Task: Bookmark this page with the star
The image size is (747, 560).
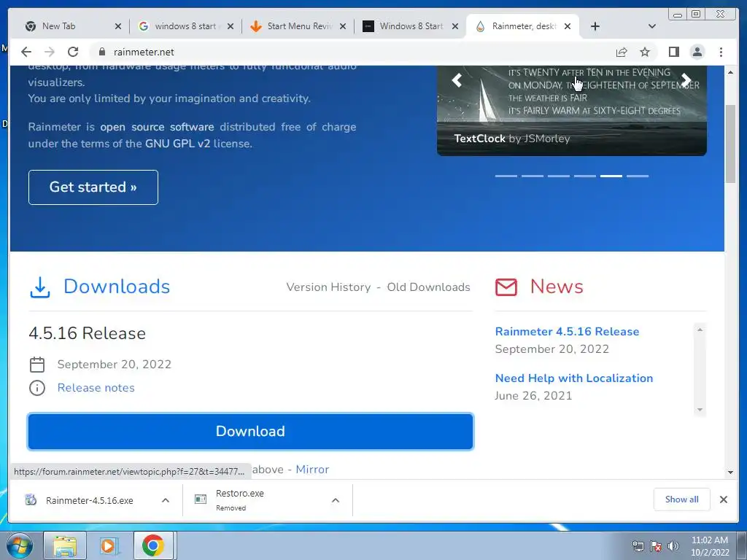Action: (x=645, y=52)
